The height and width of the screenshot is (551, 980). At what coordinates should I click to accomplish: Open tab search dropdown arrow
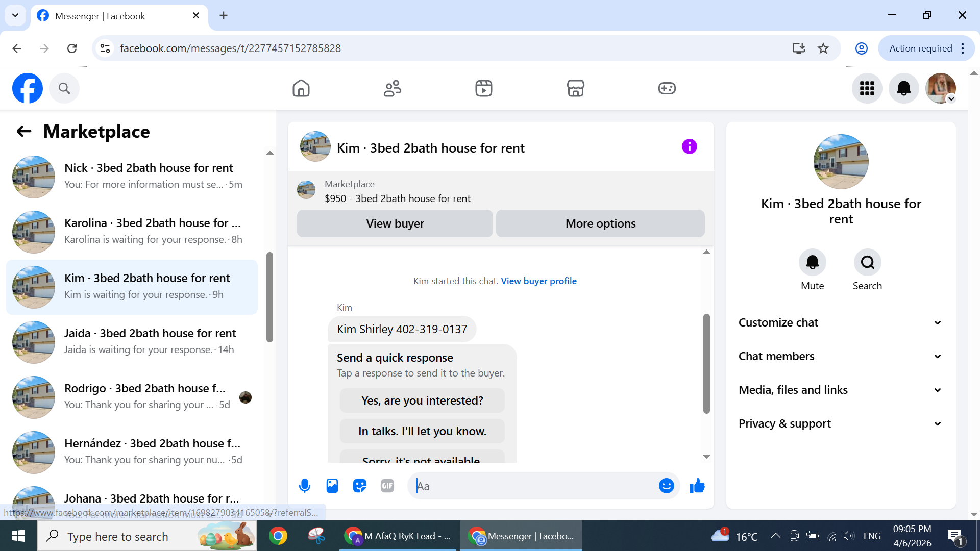click(15, 15)
